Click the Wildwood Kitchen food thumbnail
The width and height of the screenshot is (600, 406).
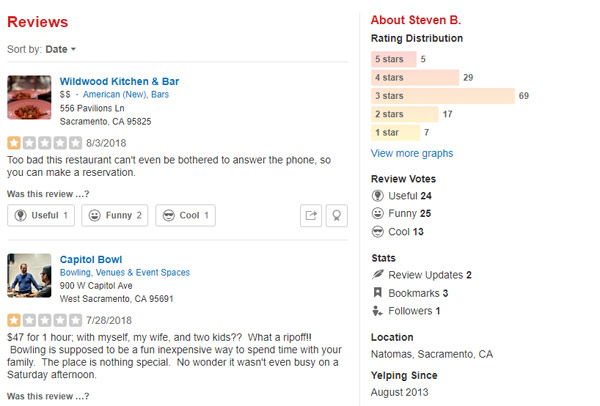click(29, 98)
